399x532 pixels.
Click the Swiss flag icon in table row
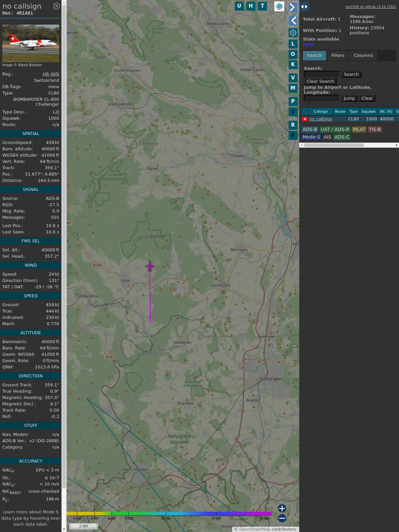point(305,119)
